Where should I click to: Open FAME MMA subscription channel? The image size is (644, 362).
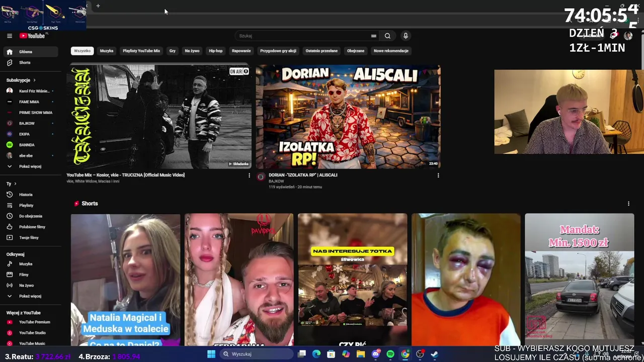pyautogui.click(x=31, y=102)
